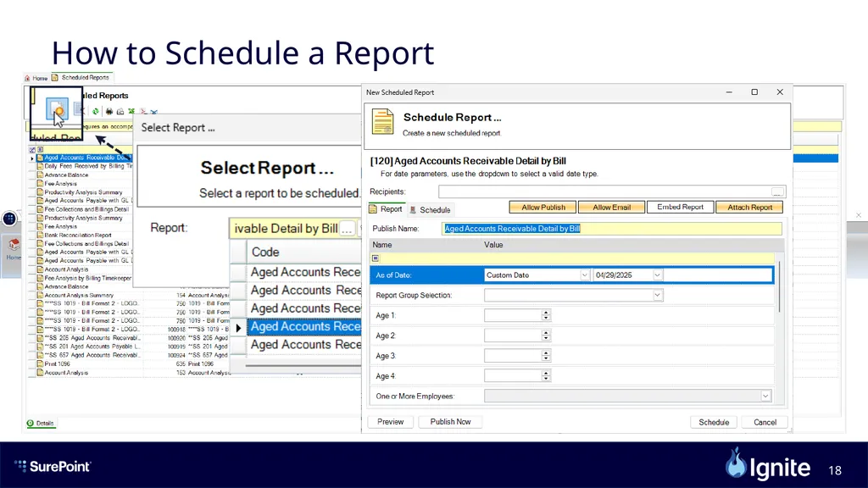Select the Report tab in the dialog
The image size is (868, 488).
click(386, 209)
